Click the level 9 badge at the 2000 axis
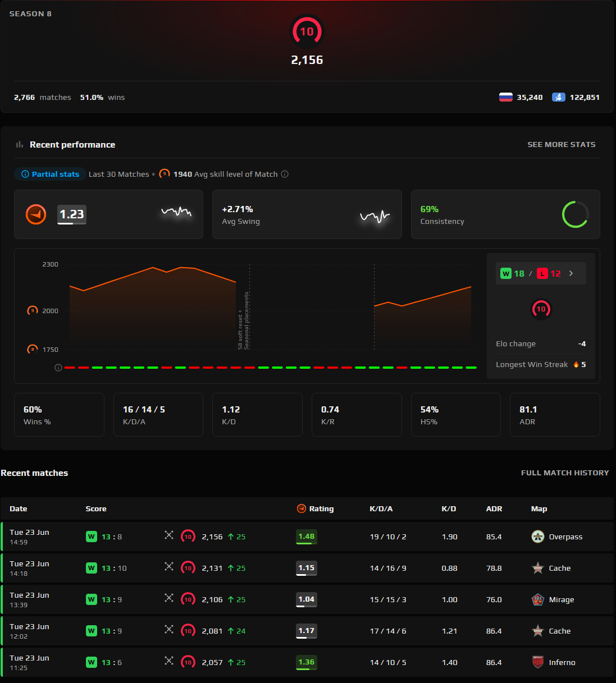 [x=33, y=311]
